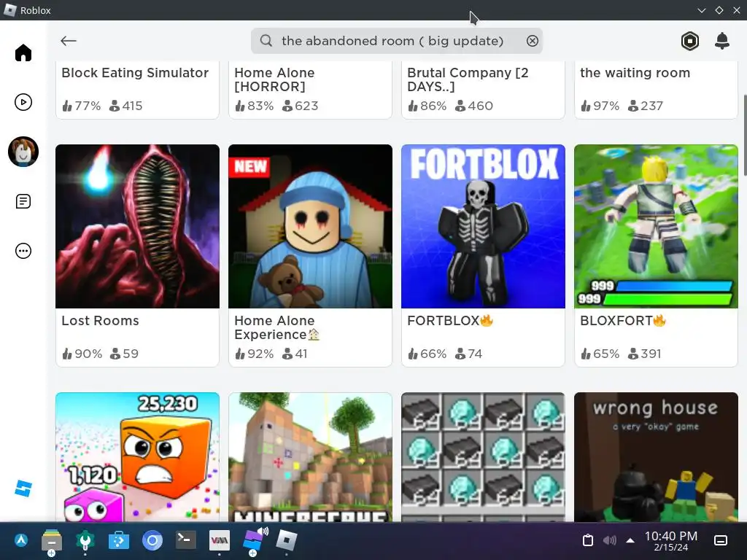Open the Discover play icon in sidebar
Screen dimensions: 747x560
pyautogui.click(x=23, y=102)
